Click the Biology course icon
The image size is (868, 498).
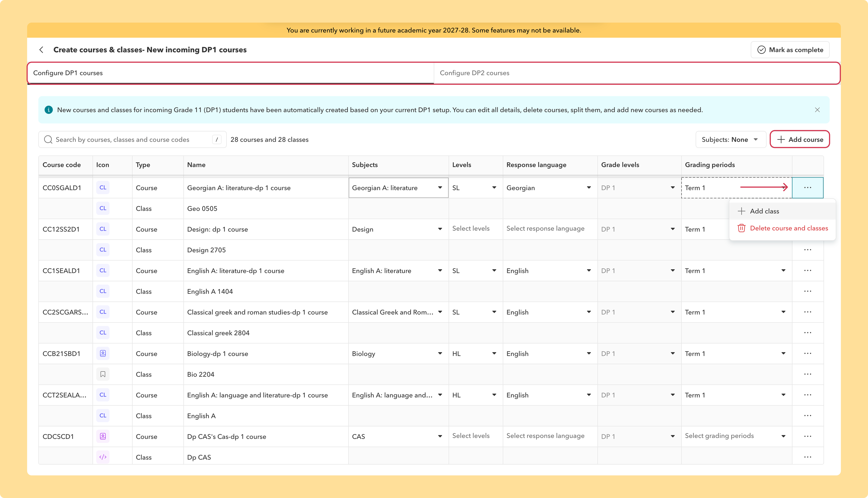[103, 353]
